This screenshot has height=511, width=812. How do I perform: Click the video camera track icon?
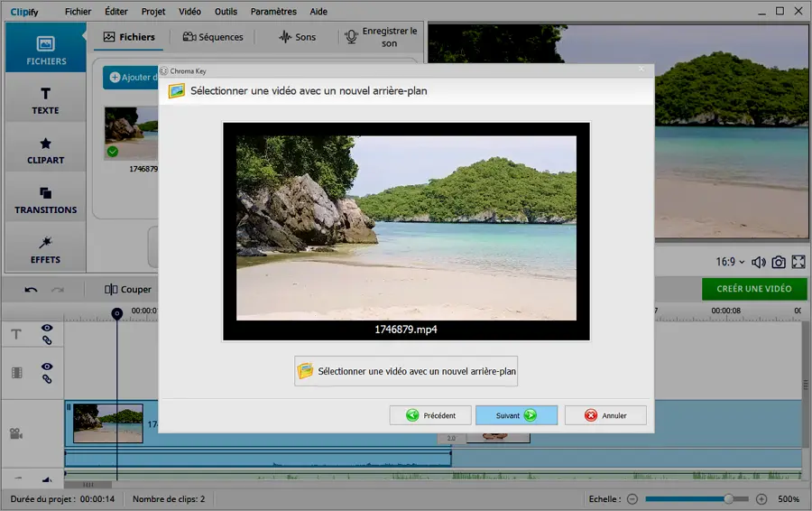[x=16, y=433]
